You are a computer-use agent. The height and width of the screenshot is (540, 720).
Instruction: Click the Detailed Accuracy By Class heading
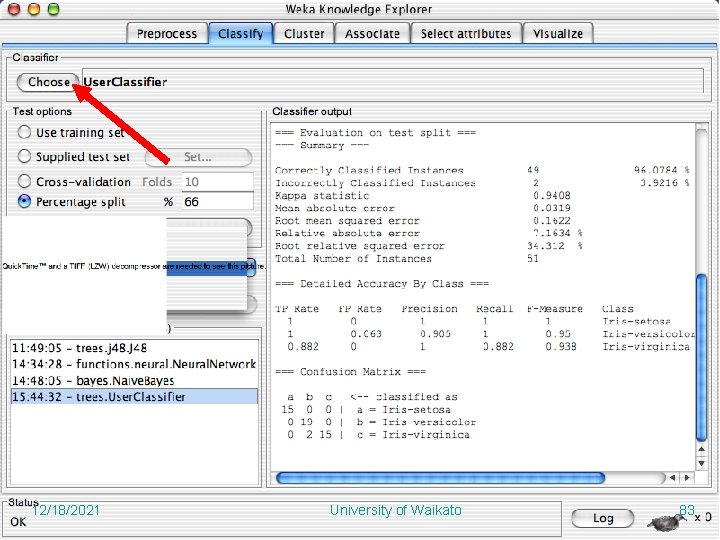click(x=382, y=284)
